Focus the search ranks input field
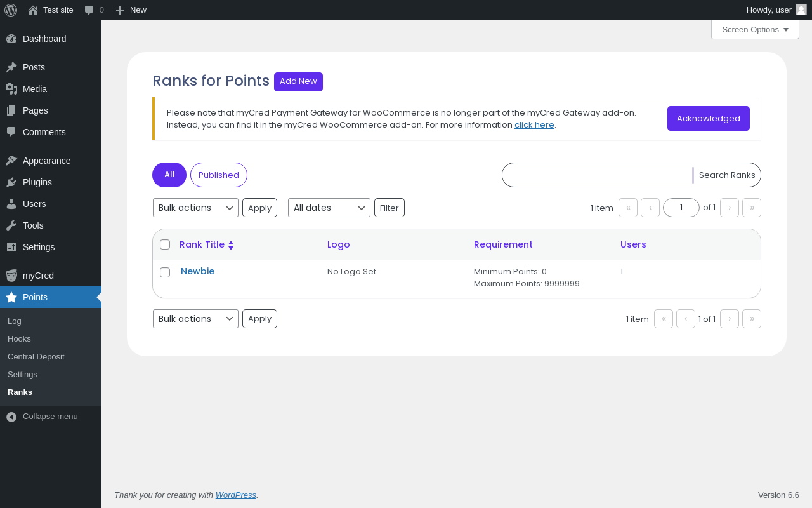The height and width of the screenshot is (508, 812). [597, 175]
